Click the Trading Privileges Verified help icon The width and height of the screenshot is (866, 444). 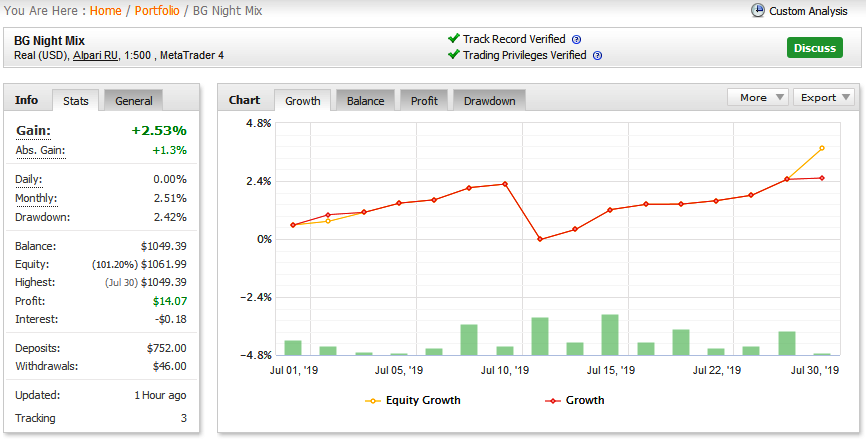point(597,56)
